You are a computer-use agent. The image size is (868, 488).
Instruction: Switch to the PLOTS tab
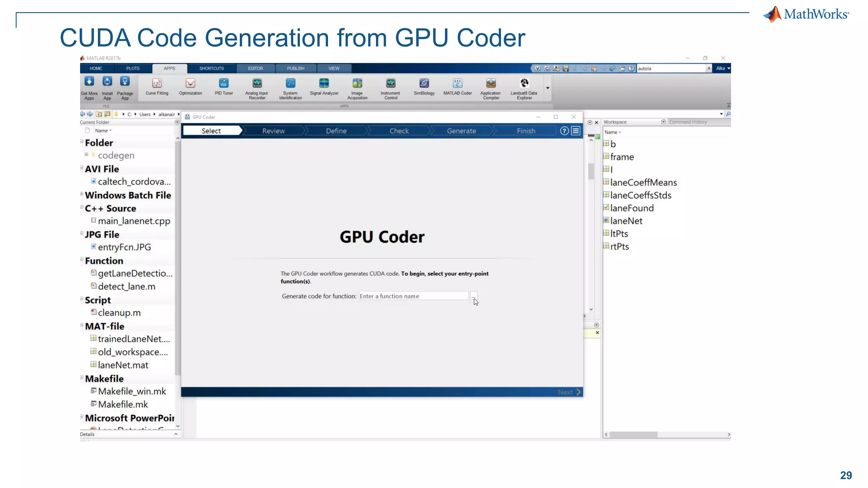coord(133,68)
